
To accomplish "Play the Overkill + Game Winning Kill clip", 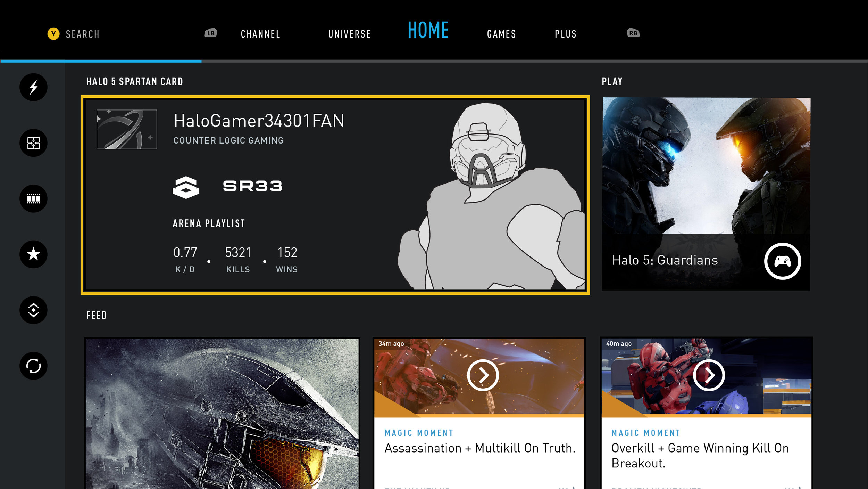I will 709,375.
